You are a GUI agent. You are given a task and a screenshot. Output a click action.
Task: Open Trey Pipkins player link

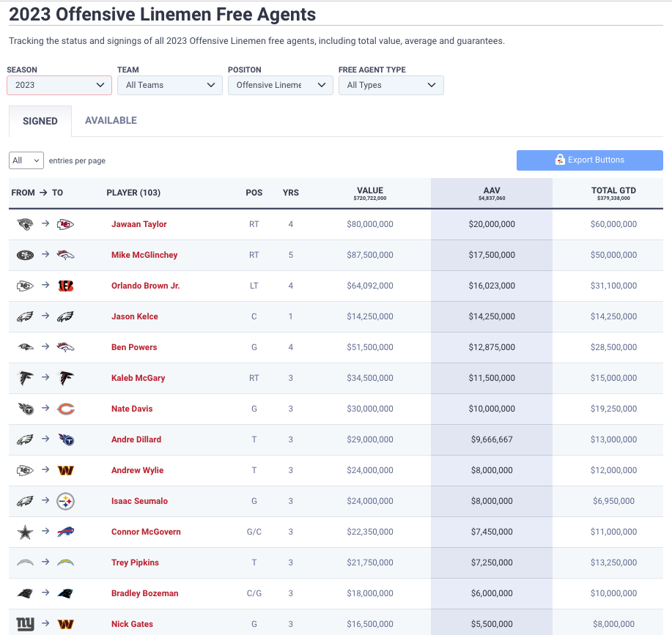135,562
